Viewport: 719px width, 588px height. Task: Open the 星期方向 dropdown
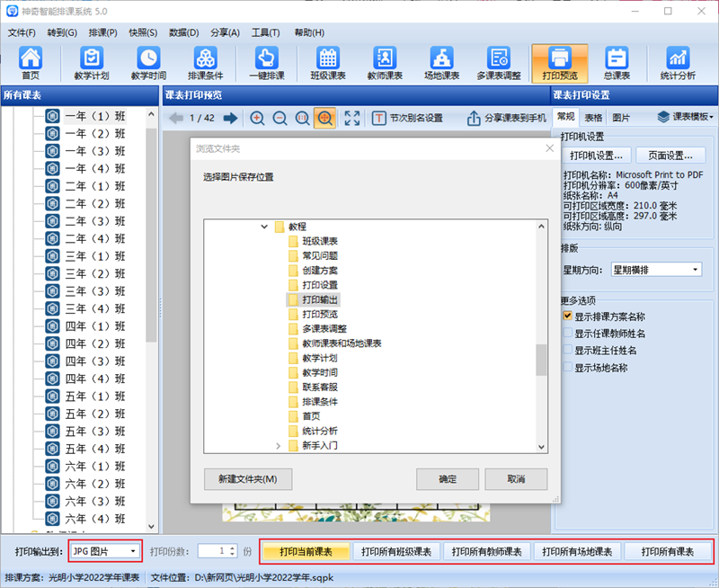[x=656, y=269]
